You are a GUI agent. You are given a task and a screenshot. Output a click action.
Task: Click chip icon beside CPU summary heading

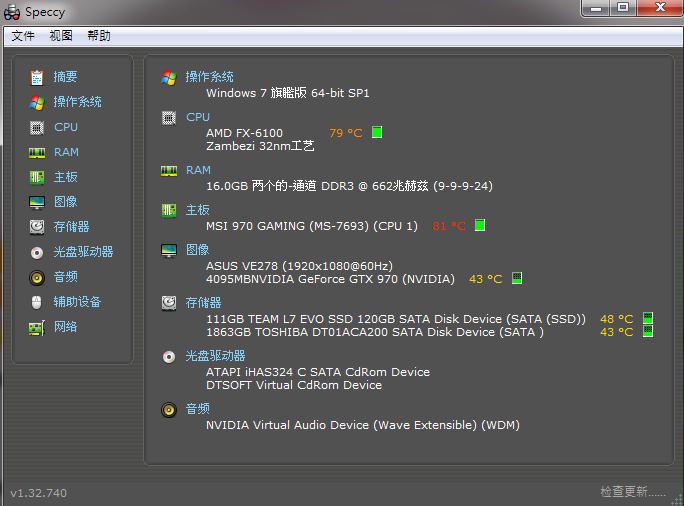[x=169, y=118]
